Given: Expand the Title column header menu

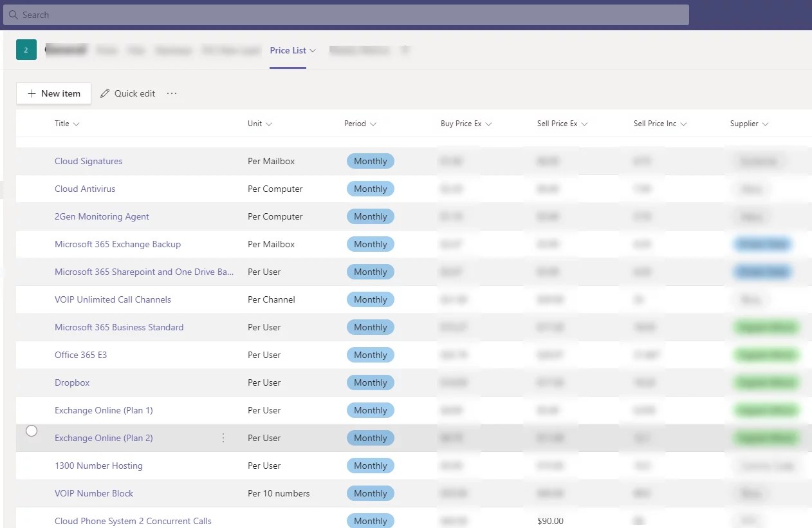Looking at the screenshot, I should tap(77, 124).
